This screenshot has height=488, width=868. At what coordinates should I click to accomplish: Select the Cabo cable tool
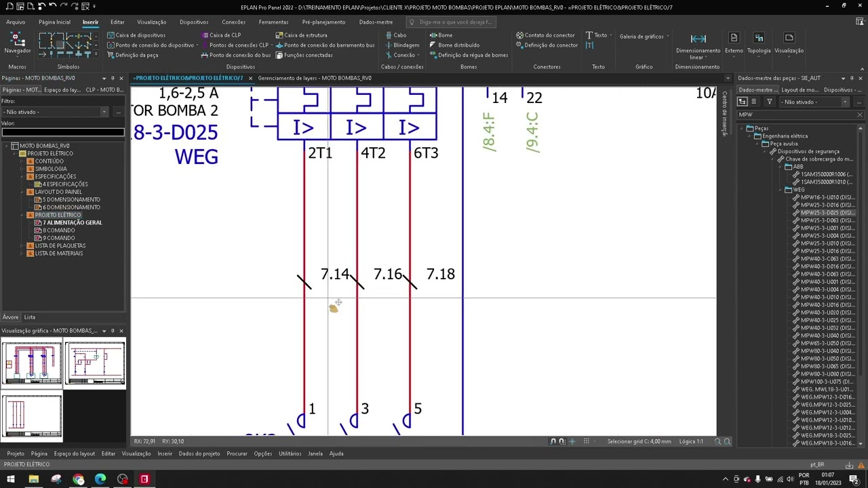tap(395, 35)
